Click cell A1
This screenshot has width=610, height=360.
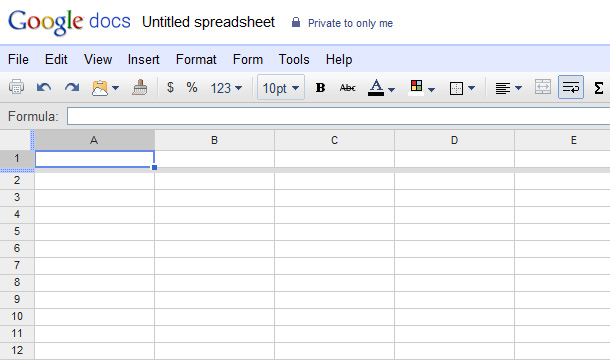coord(95,159)
